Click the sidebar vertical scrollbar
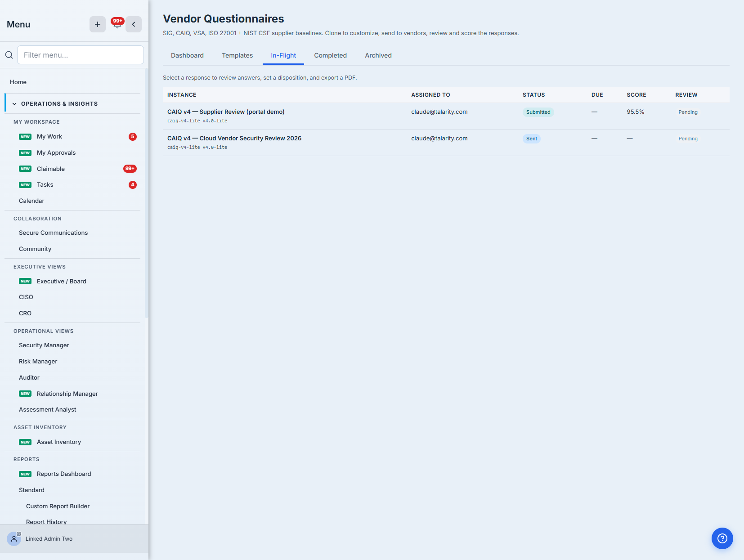This screenshot has height=560, width=744. click(x=146, y=193)
